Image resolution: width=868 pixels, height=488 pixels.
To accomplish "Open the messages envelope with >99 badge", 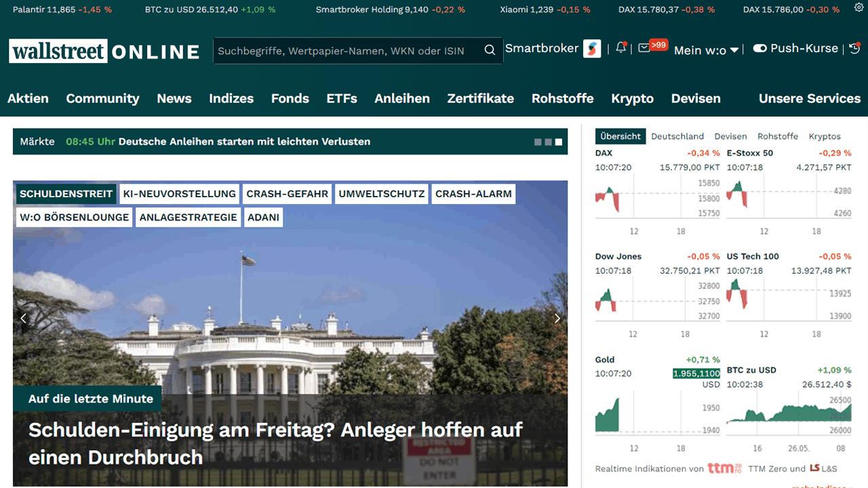I will (645, 48).
